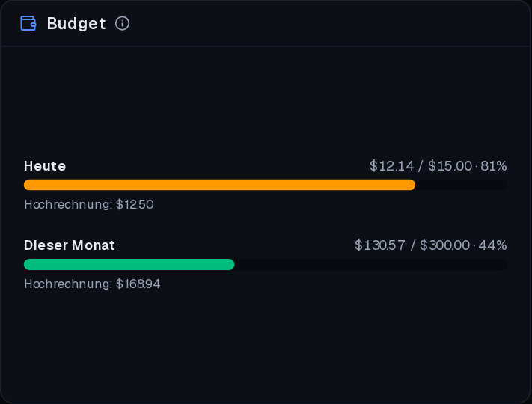532x404 pixels.
Task: Click the $130.57 spent this month amount
Action: point(379,245)
